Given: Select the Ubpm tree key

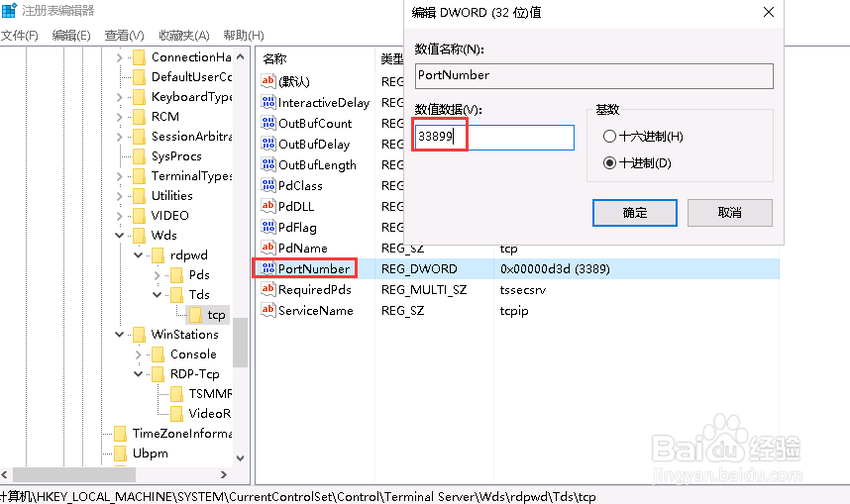Looking at the screenshot, I should click(151, 454).
